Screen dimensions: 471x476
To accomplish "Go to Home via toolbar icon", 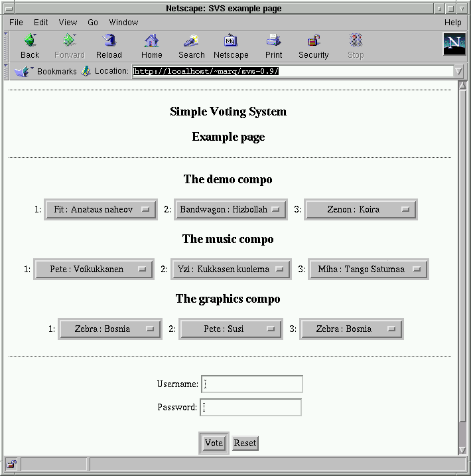I will 151,41.
